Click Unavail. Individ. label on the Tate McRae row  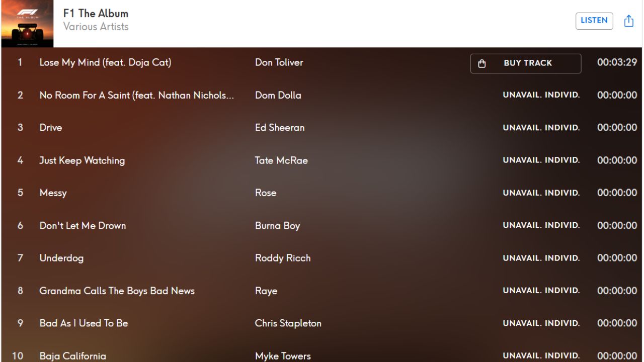tap(541, 160)
